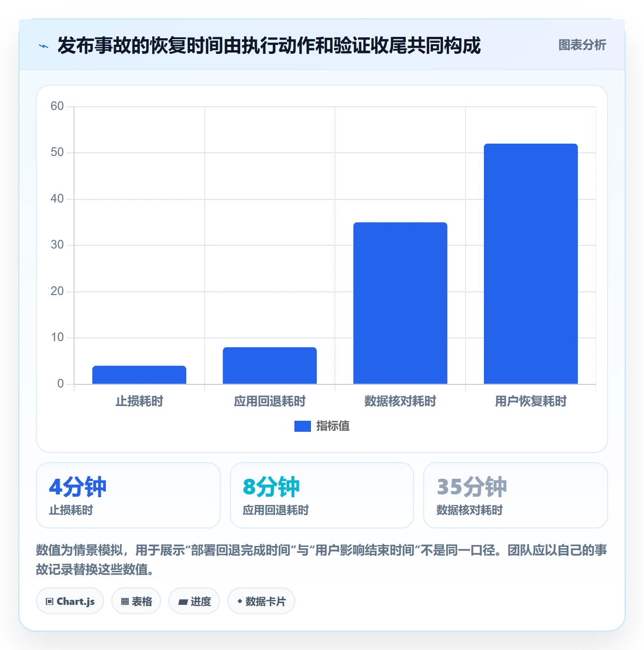Click the 应用回退耗时 bar in chart
Viewport: 644px width, 650px height.
(x=270, y=366)
